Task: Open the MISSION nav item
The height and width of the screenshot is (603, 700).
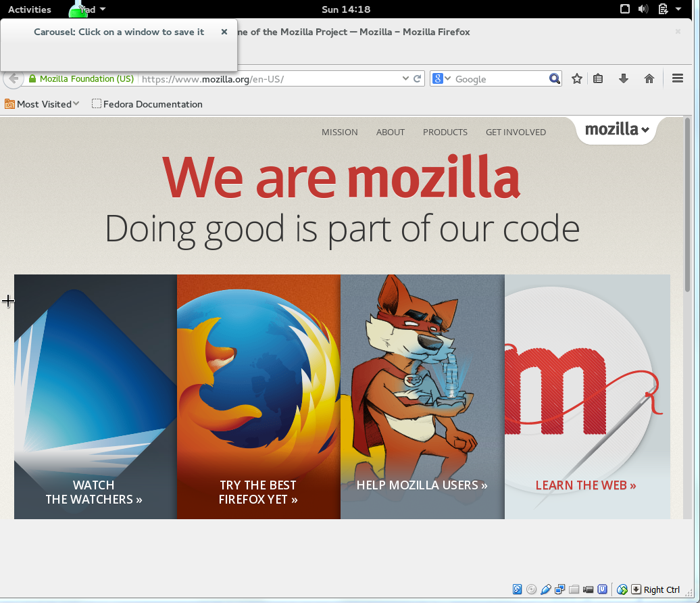Action: 340,132
